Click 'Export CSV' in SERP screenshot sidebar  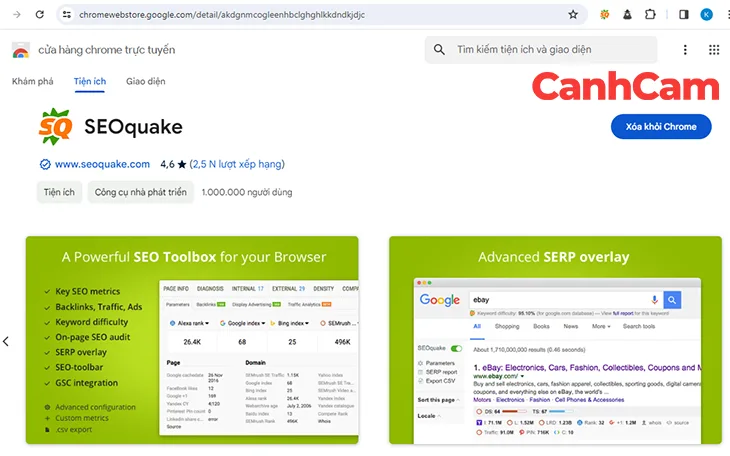(440, 381)
